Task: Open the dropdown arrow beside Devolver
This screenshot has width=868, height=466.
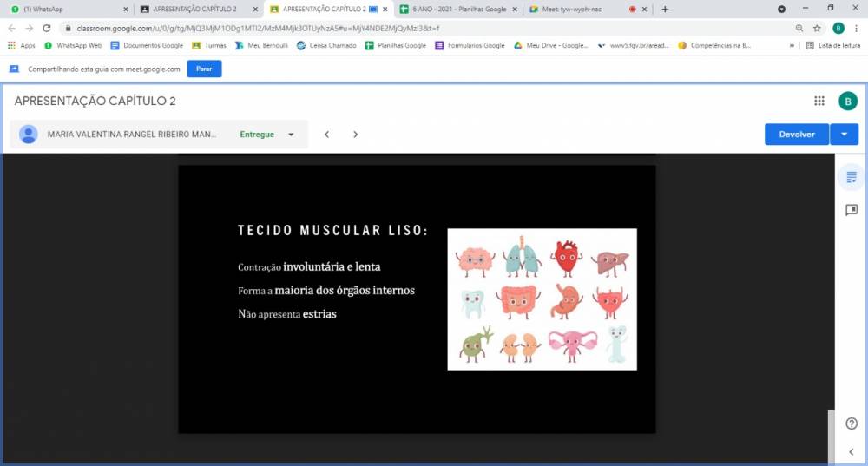Action: [845, 135]
